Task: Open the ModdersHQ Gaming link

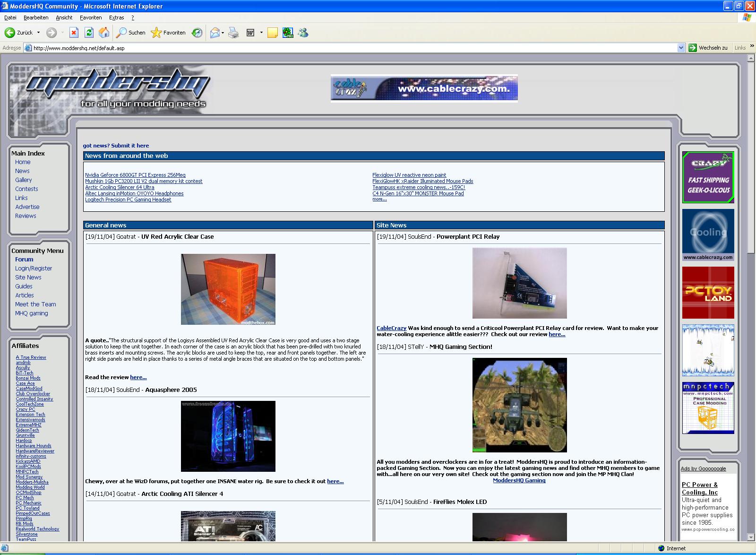Action: tap(519, 480)
